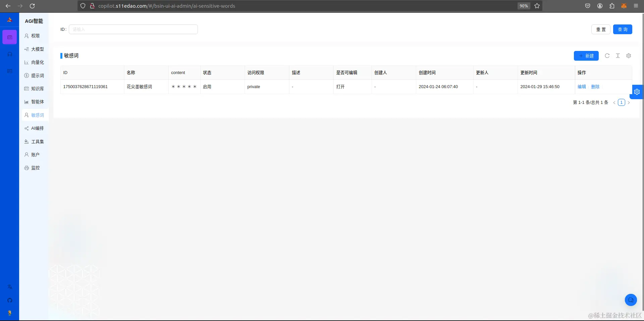Viewport: 644px width, 321px height.
Task: Open the round chat bubble floating button
Action: (x=631, y=300)
